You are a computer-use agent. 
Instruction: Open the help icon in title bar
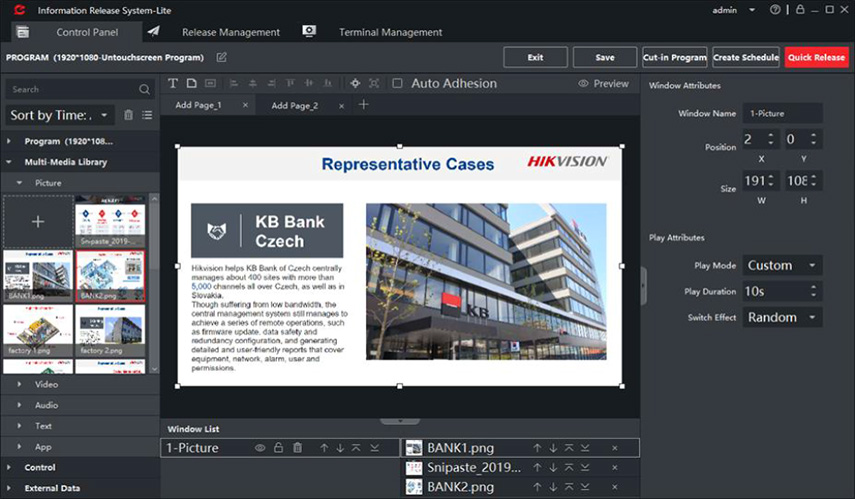pos(775,10)
